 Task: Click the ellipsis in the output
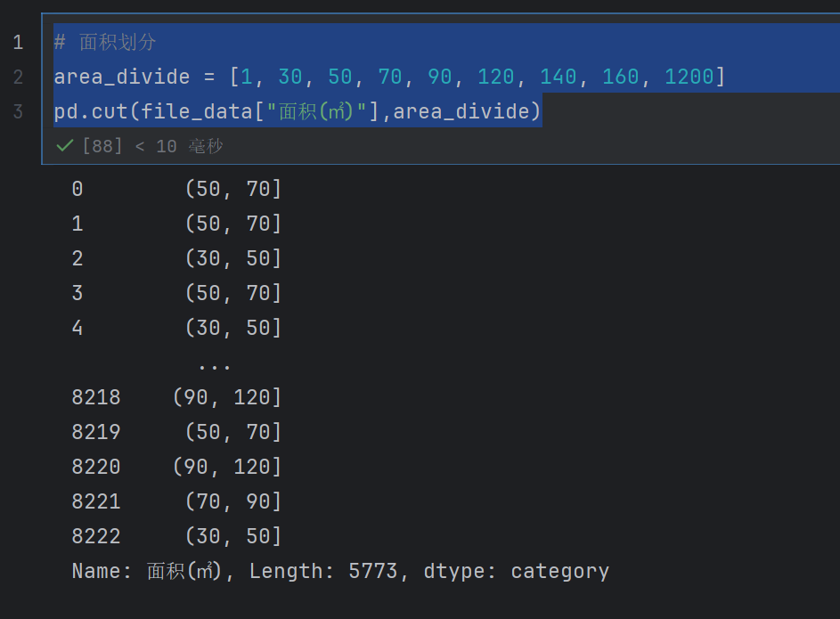pyautogui.click(x=214, y=367)
